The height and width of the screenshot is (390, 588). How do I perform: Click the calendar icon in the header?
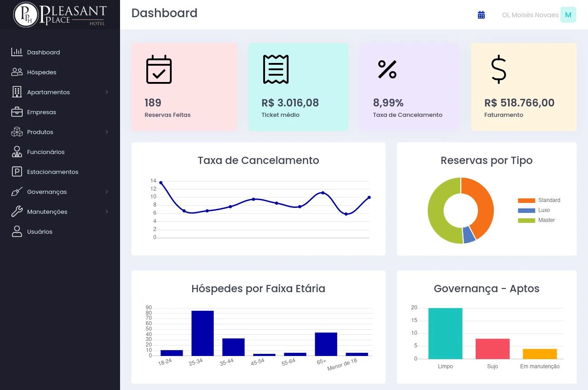click(x=481, y=15)
